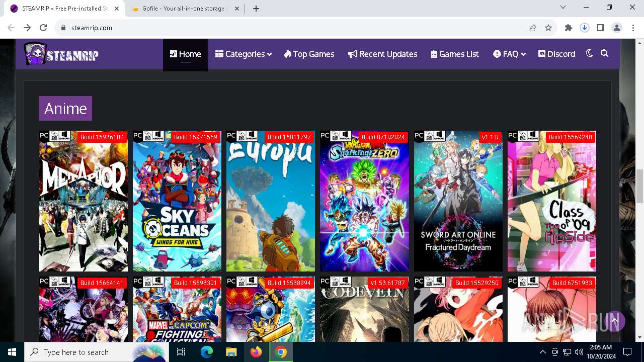The height and width of the screenshot is (362, 644).
Task: Open the site search magnifier icon
Action: (x=605, y=53)
